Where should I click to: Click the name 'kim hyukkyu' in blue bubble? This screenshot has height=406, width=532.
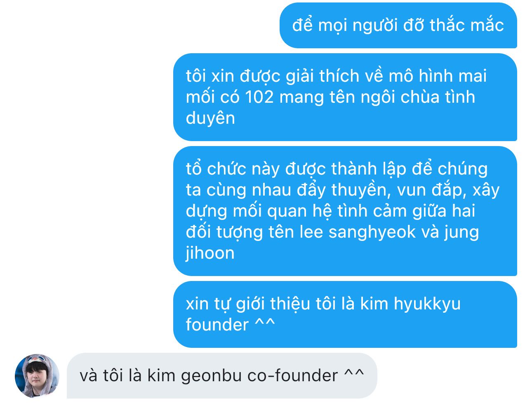410,304
